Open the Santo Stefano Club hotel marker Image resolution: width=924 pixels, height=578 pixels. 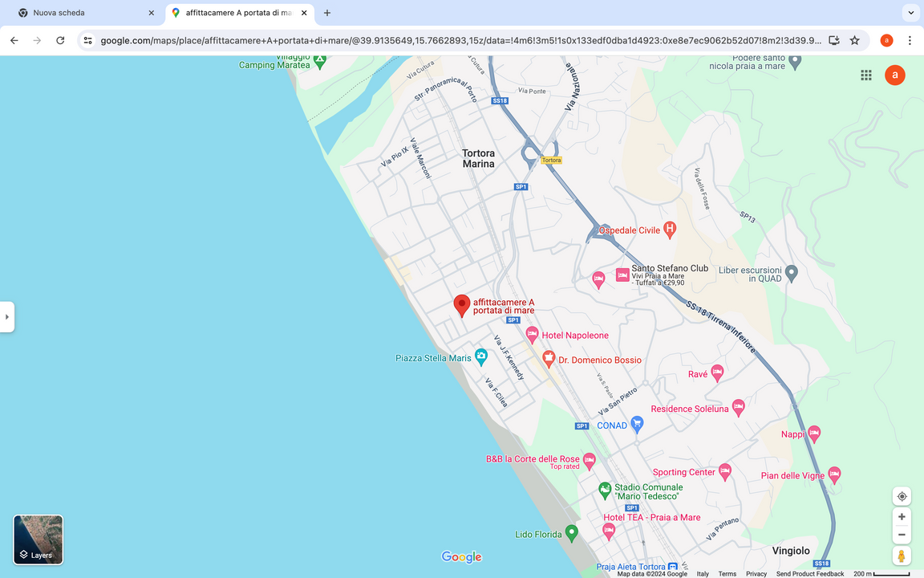tap(622, 275)
